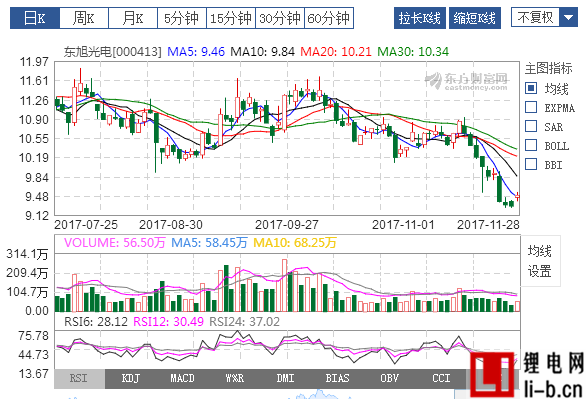The height and width of the screenshot is (399, 586).
Task: Click the volume MA5: 58.45万 label
Action: click(x=209, y=242)
